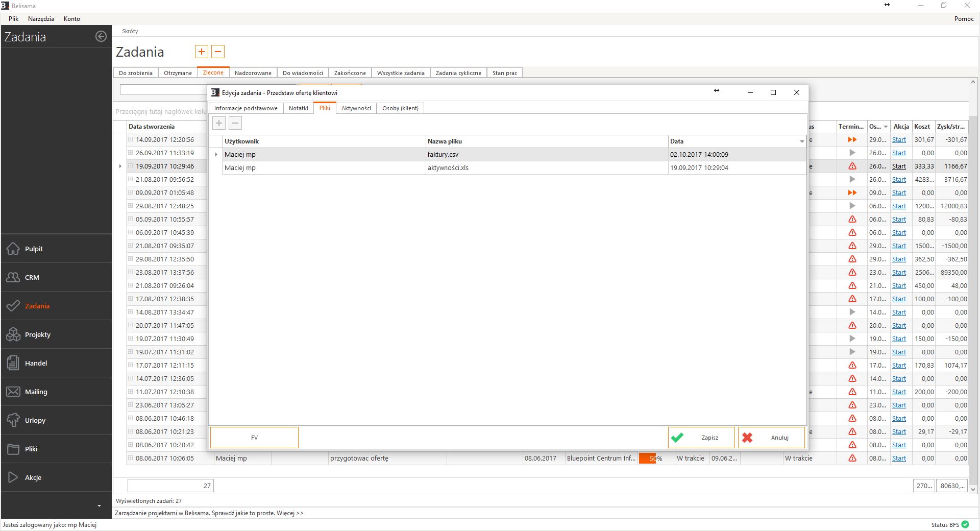The width and height of the screenshot is (980, 531).
Task: Add a new task with orange plus
Action: pos(201,52)
